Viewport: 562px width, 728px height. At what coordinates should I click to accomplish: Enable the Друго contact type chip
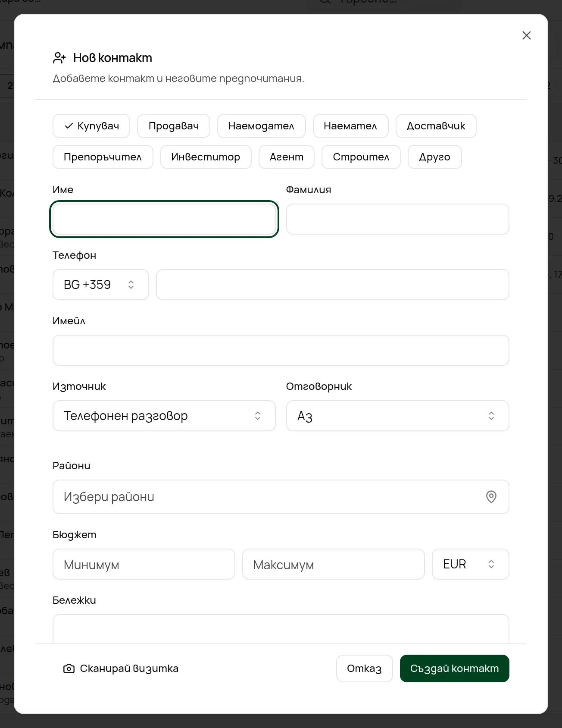[x=434, y=157]
